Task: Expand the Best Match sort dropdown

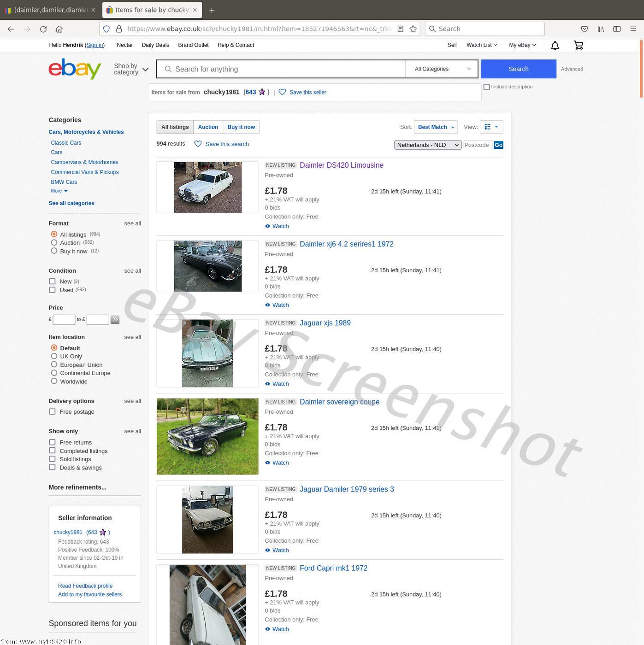Action: click(x=436, y=127)
